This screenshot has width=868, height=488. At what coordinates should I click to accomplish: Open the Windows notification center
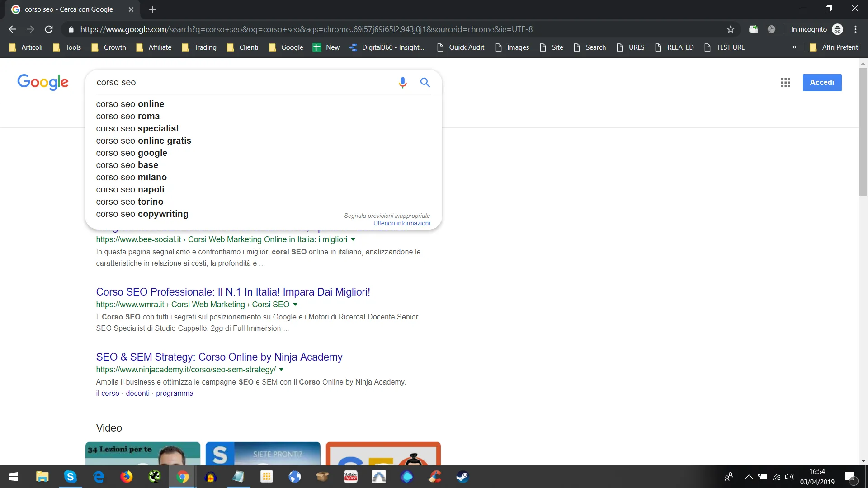coord(850,477)
